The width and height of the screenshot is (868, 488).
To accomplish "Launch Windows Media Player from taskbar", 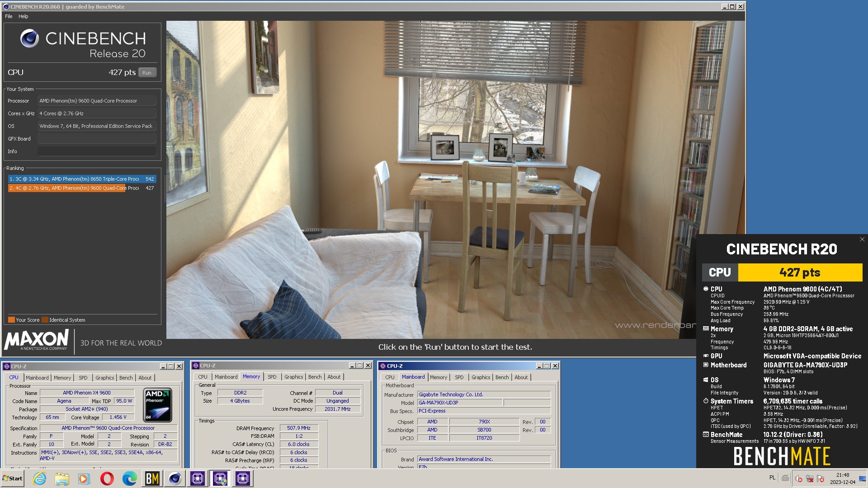I will pyautogui.click(x=84, y=478).
